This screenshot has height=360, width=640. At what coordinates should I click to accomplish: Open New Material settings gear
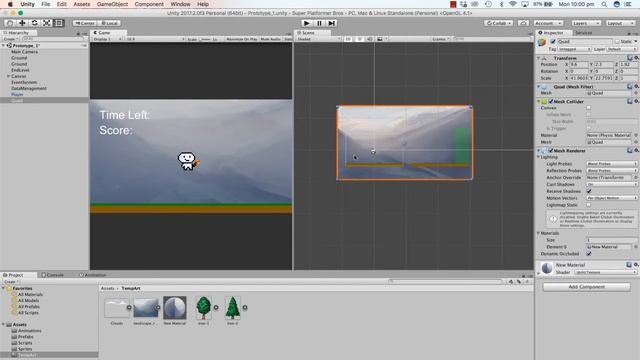tap(636, 265)
